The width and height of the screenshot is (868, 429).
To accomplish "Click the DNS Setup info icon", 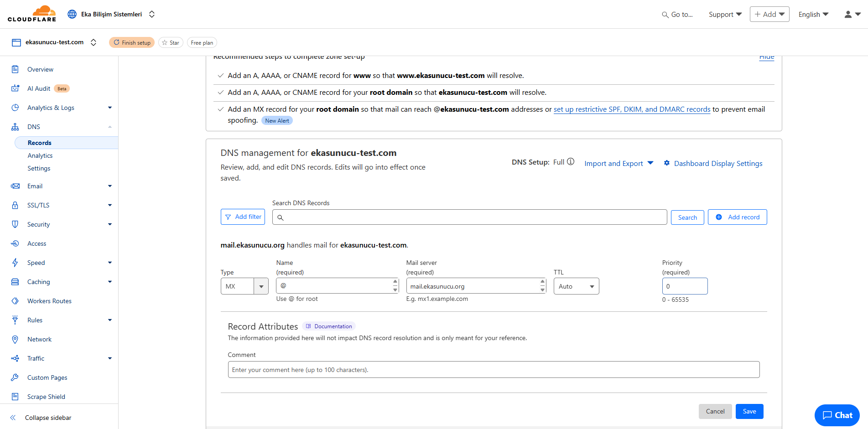I will [x=571, y=162].
